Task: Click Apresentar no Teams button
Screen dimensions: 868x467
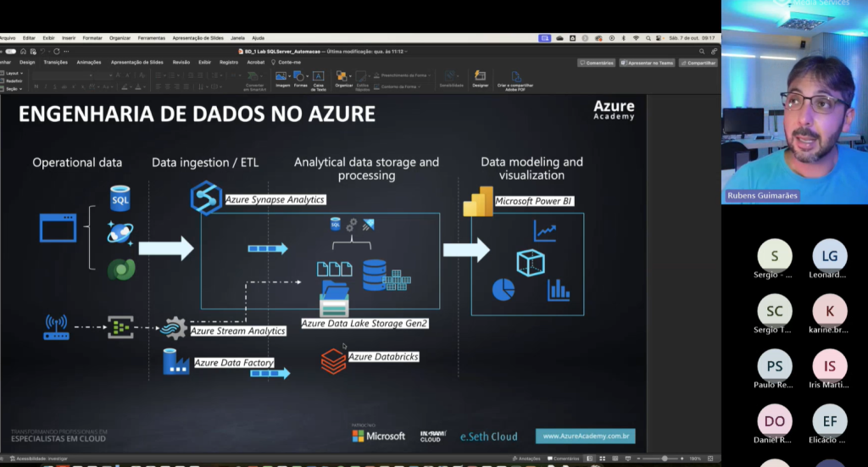Action: [647, 63]
